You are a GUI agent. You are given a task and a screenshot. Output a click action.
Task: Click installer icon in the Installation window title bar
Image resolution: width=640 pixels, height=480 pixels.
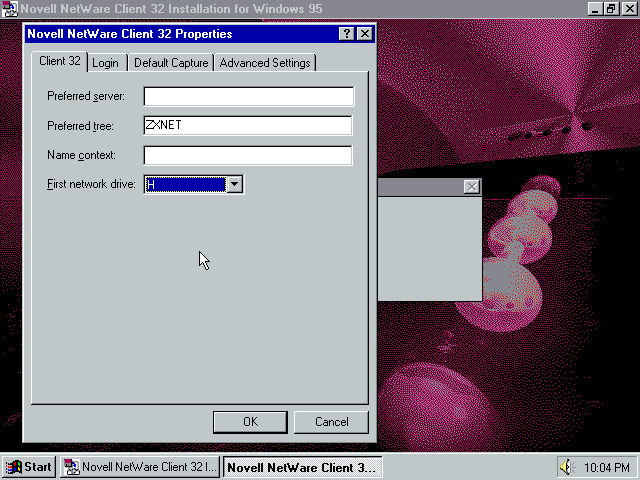(9, 9)
